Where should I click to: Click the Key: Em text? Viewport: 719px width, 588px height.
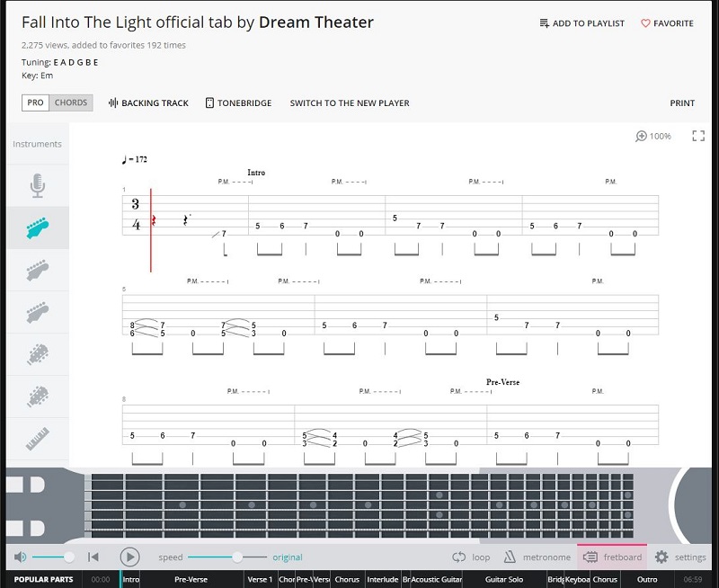pyautogui.click(x=37, y=76)
